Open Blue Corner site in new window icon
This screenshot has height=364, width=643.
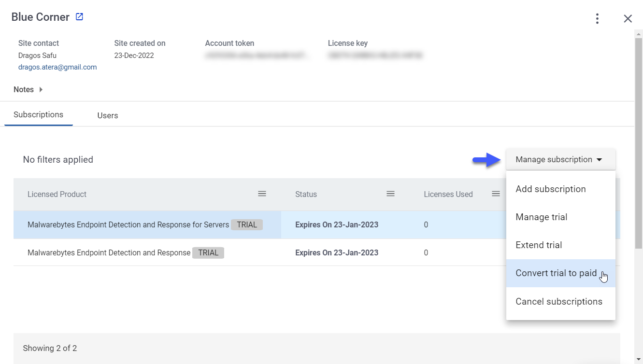coord(80,17)
